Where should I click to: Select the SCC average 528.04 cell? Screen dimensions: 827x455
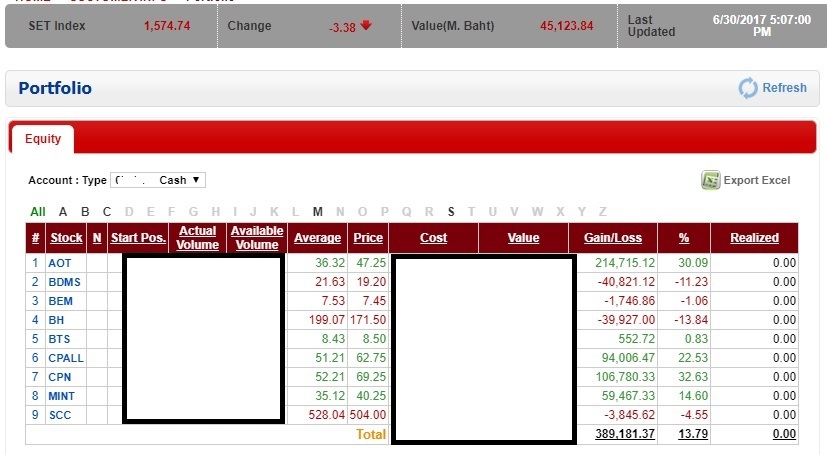click(x=326, y=415)
